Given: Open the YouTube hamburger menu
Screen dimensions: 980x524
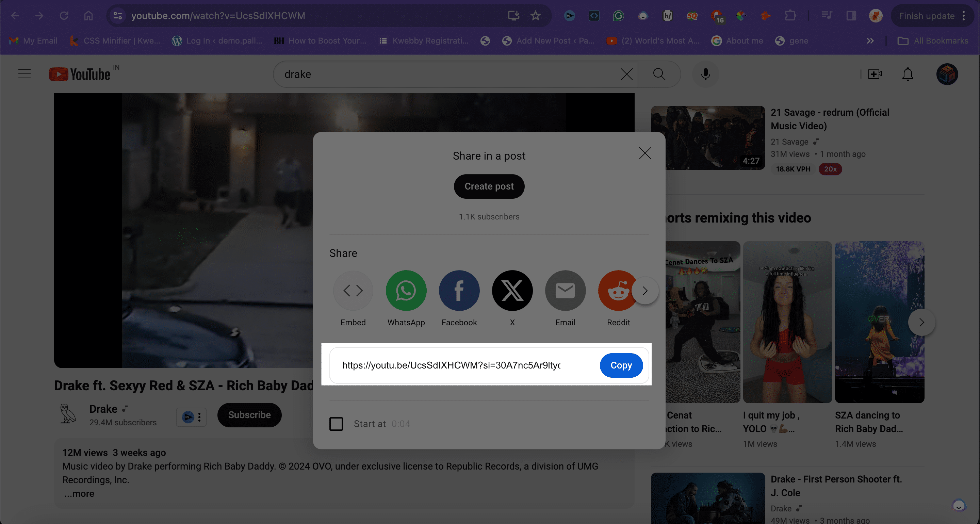Looking at the screenshot, I should point(24,73).
